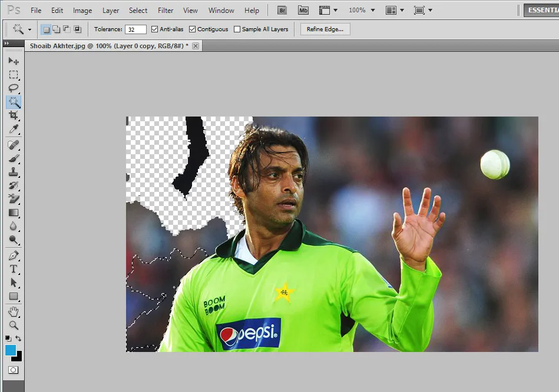The image size is (559, 392).
Task: Select the Eyedropper tool
Action: [x=14, y=129]
